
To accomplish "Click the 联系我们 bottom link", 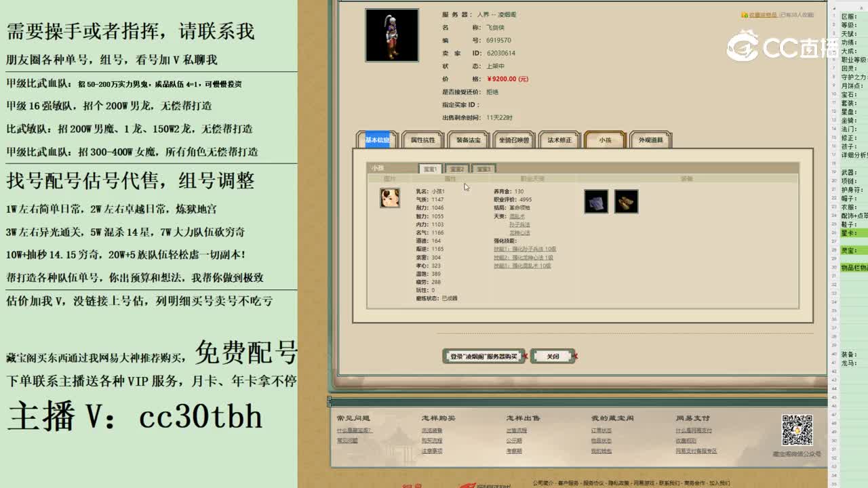I will (669, 483).
